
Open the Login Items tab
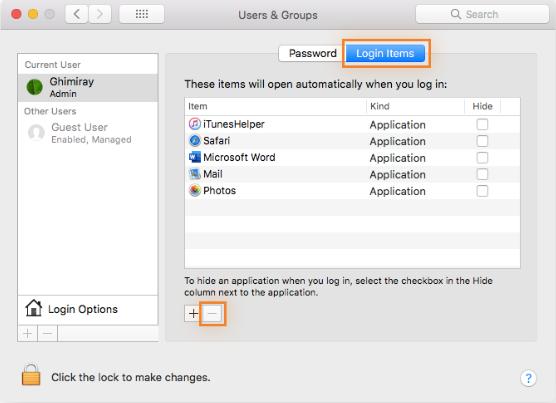[x=385, y=53]
